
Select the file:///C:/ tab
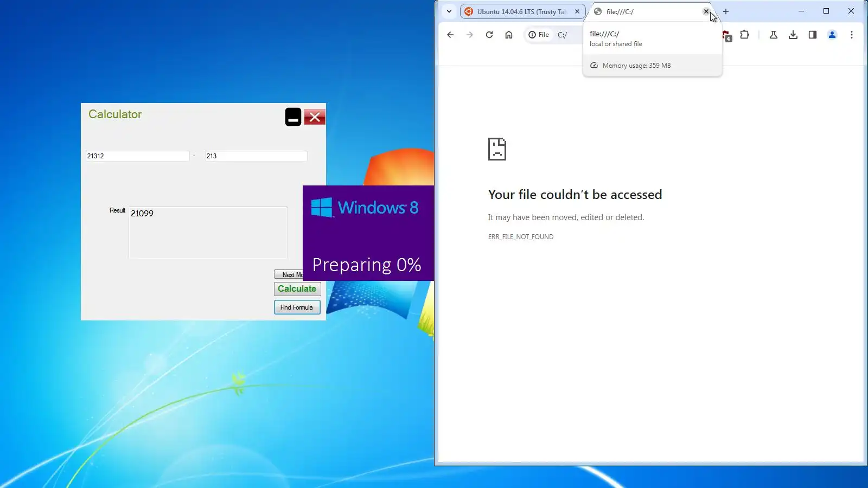coord(651,11)
